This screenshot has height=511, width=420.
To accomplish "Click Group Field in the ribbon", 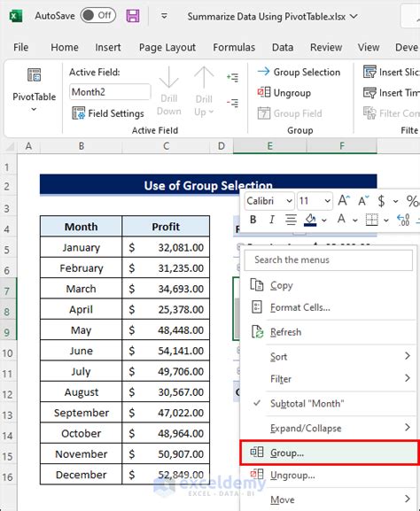I will 290,113.
